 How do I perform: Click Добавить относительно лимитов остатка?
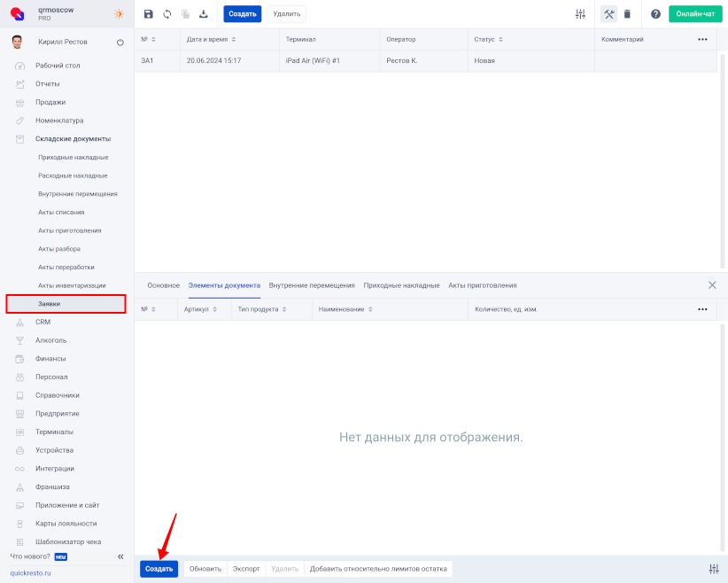[378, 569]
